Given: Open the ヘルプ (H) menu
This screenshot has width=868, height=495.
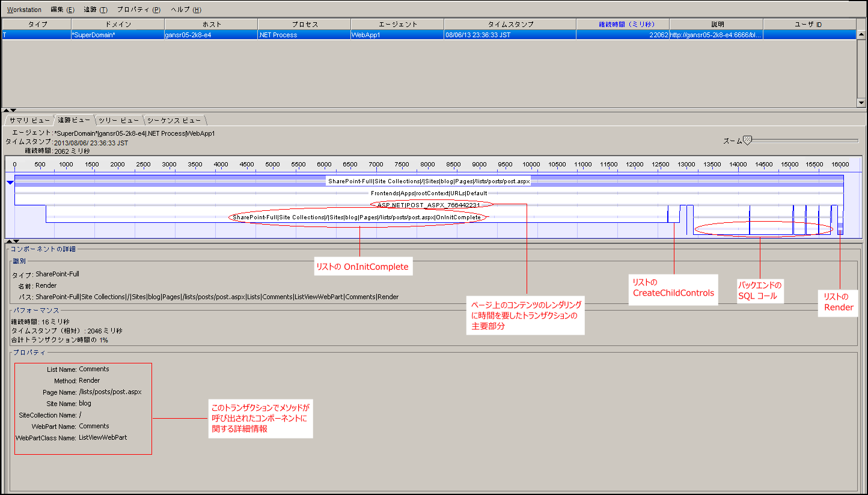Looking at the screenshot, I should (186, 10).
